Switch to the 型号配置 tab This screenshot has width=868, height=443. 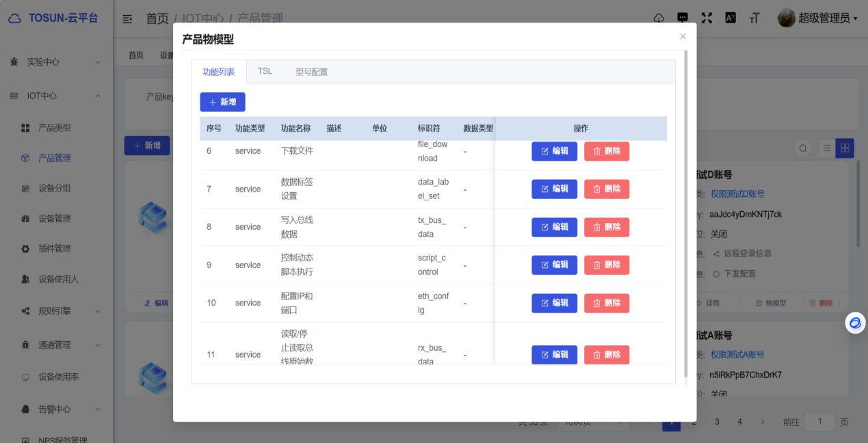[311, 70]
